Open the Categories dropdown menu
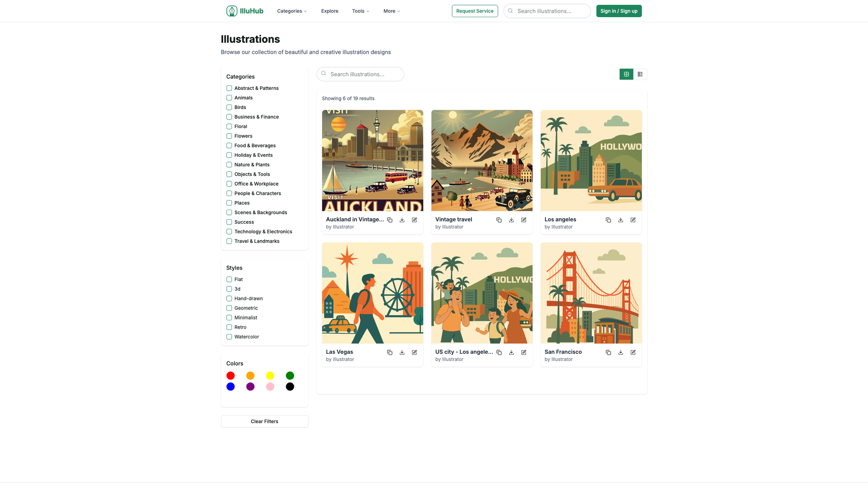This screenshot has height=488, width=868. (292, 11)
